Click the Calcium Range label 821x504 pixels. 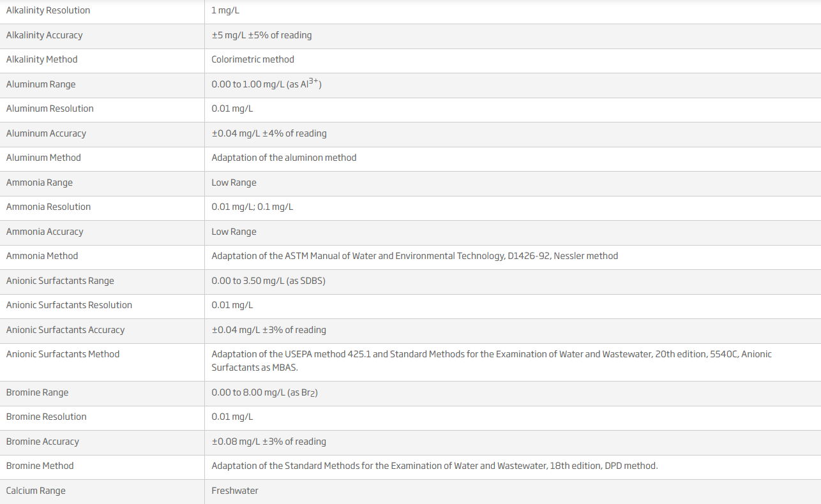pyautogui.click(x=36, y=491)
